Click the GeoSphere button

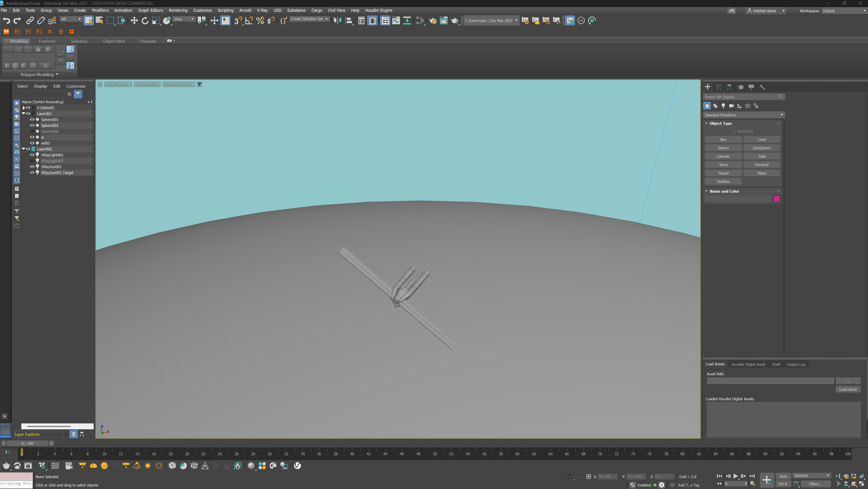tap(761, 148)
